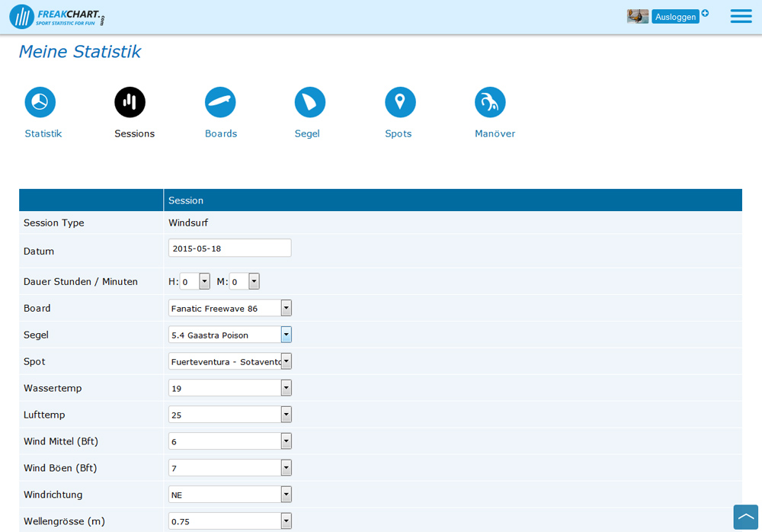Open the Board dropdown Fanatic Freewave 86
762x532 pixels.
tap(229, 308)
